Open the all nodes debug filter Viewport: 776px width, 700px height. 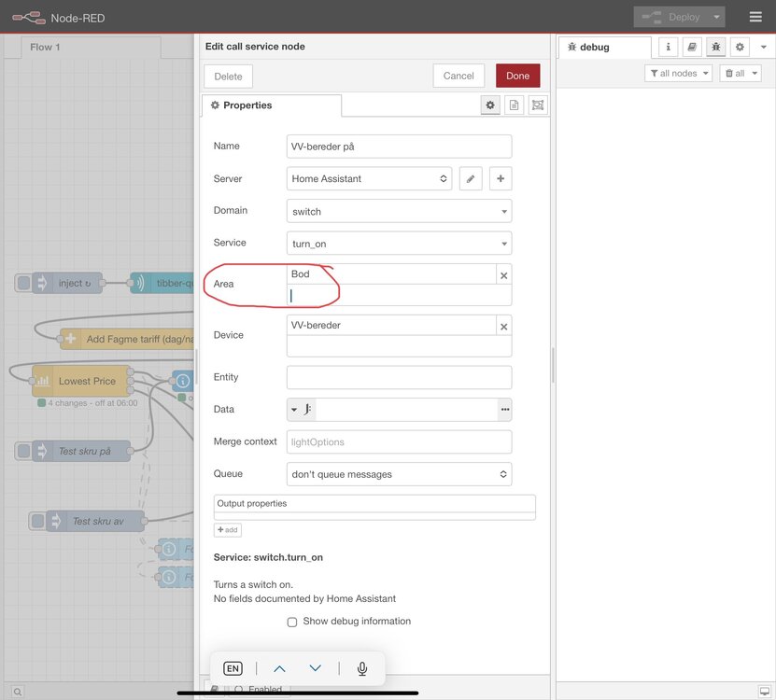[678, 73]
